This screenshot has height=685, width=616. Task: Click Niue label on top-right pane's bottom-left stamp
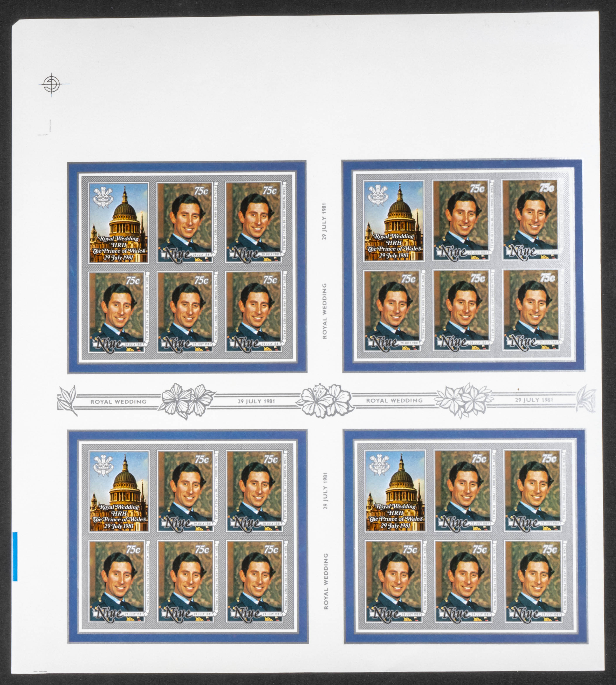[384, 343]
